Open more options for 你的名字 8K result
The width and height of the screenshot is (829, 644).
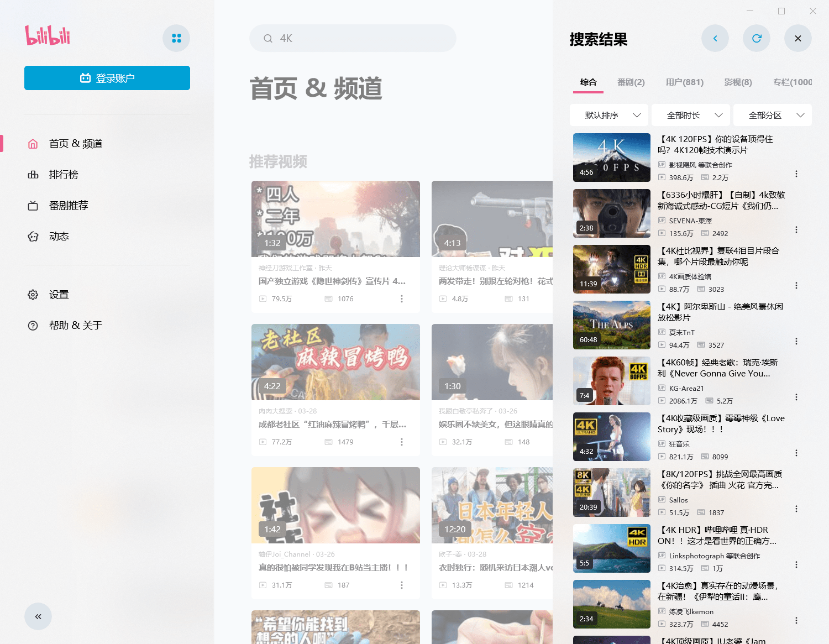(796, 509)
